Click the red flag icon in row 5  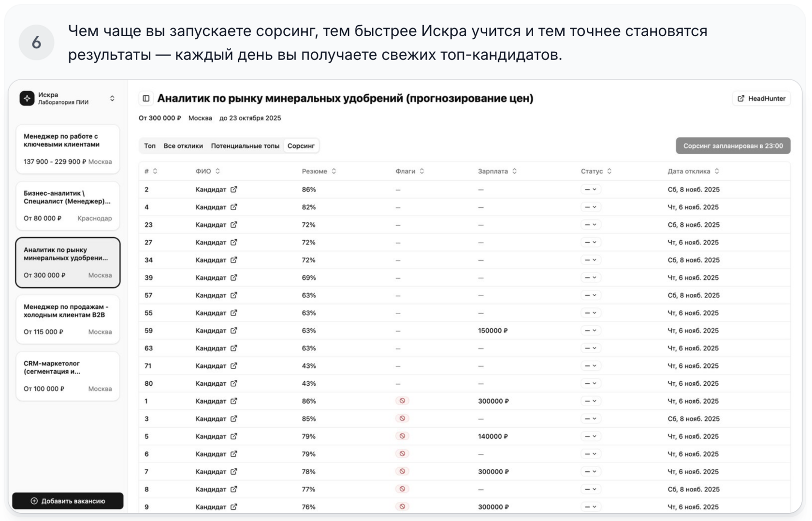pyautogui.click(x=402, y=436)
